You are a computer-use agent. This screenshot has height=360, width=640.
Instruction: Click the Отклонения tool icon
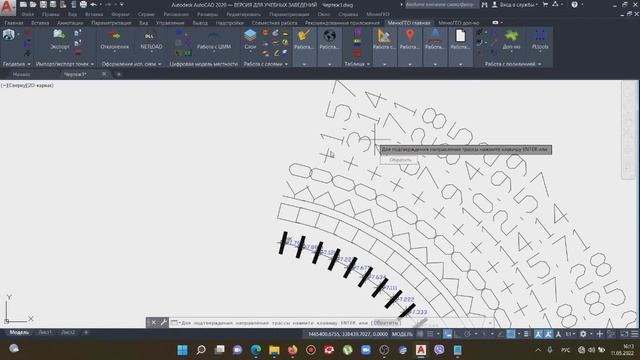coord(115,36)
